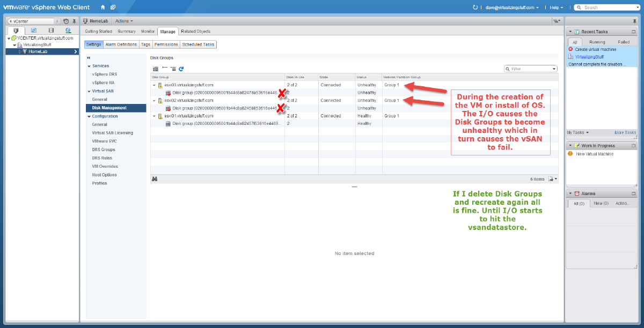This screenshot has width=644, height=328.
Task: Pin the navigator panel
Action: point(74,21)
